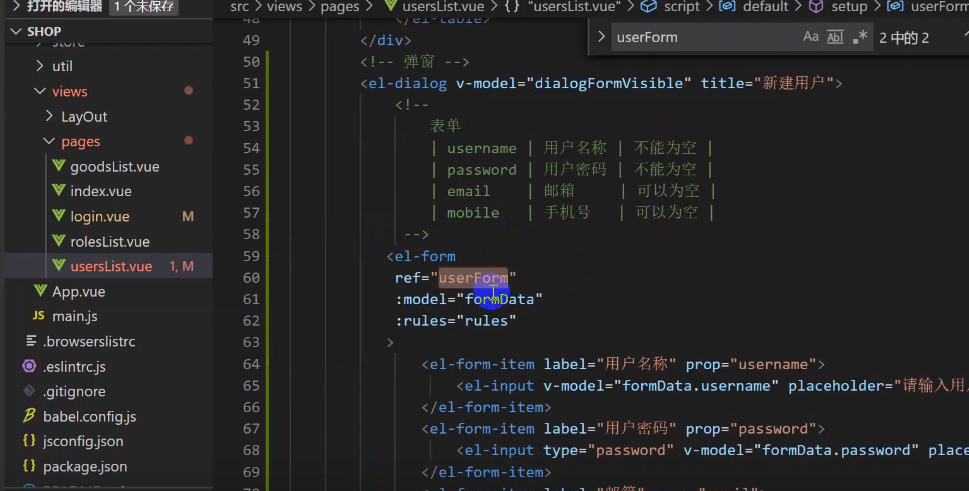Open .browserslistrc file
Viewport: 969px width, 491px height.
point(89,342)
